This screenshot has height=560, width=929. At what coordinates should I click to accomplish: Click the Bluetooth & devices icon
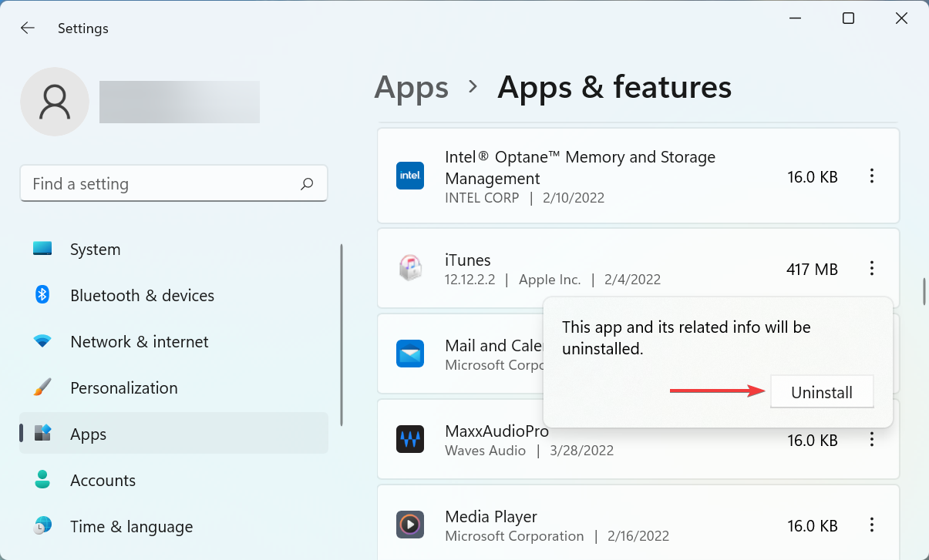[x=42, y=295]
